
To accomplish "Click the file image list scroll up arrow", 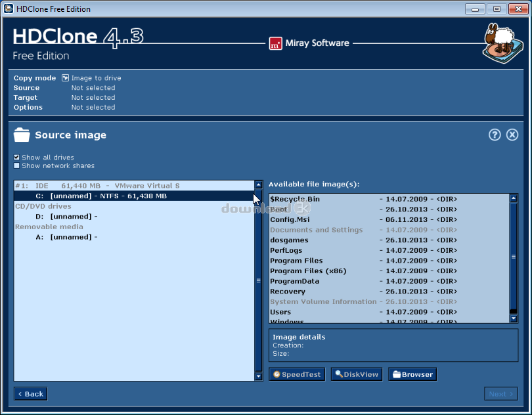I will pyautogui.click(x=514, y=198).
